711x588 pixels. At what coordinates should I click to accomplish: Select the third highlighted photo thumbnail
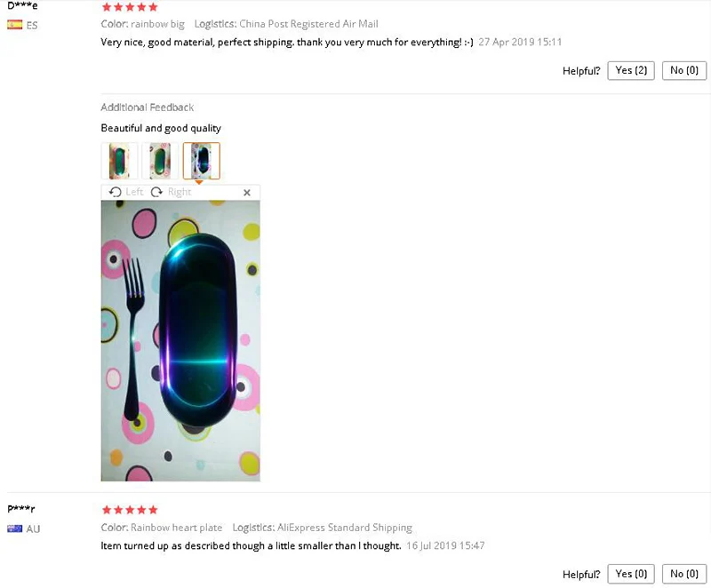tap(202, 161)
